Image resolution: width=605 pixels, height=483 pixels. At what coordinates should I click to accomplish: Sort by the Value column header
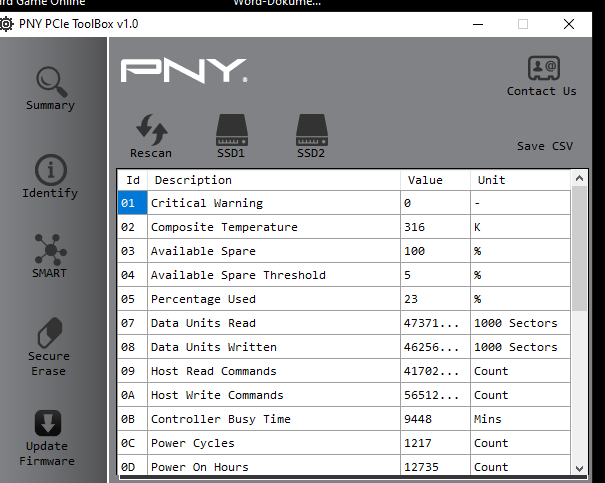tap(436, 180)
